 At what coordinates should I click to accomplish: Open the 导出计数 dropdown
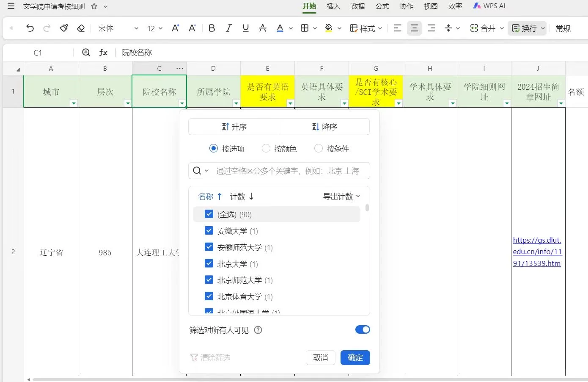click(342, 197)
